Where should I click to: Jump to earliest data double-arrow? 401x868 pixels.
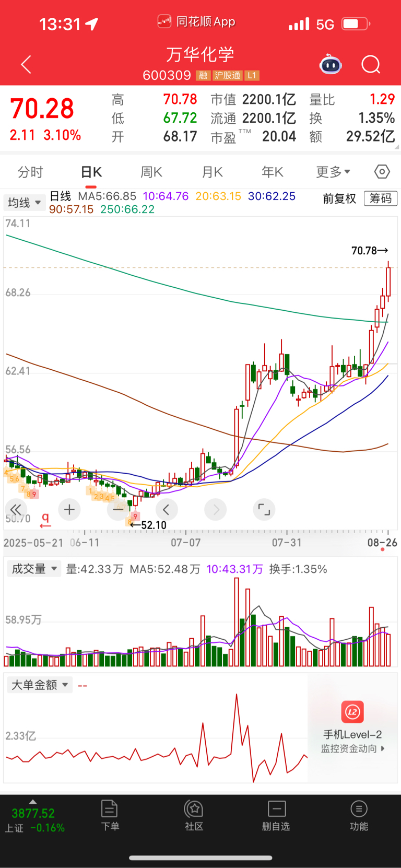(16, 510)
